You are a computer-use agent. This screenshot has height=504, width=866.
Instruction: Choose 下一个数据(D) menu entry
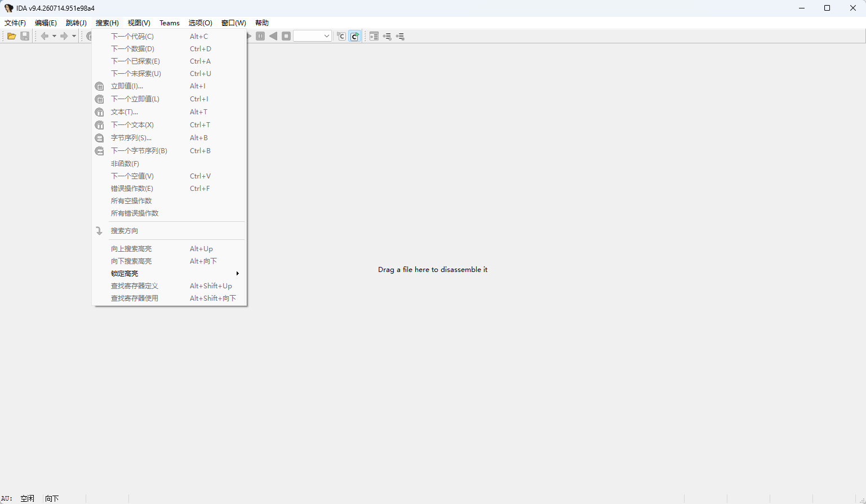(x=170, y=49)
